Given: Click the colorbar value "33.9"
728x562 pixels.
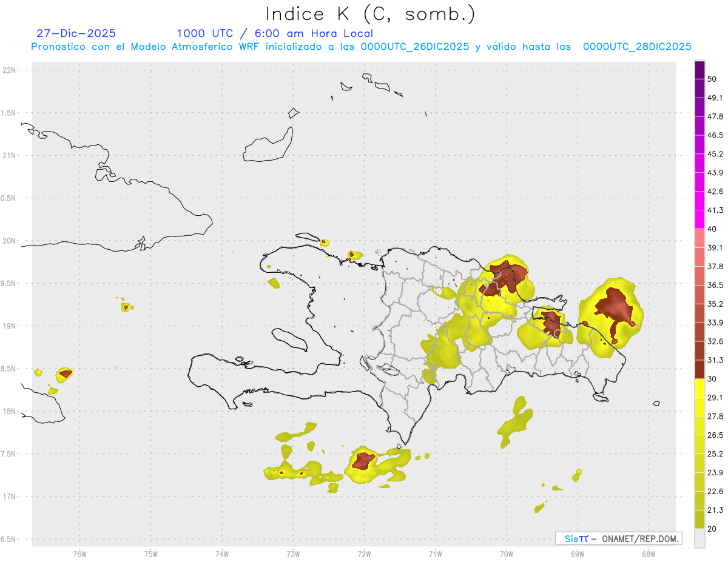Looking at the screenshot, I should tap(715, 323).
